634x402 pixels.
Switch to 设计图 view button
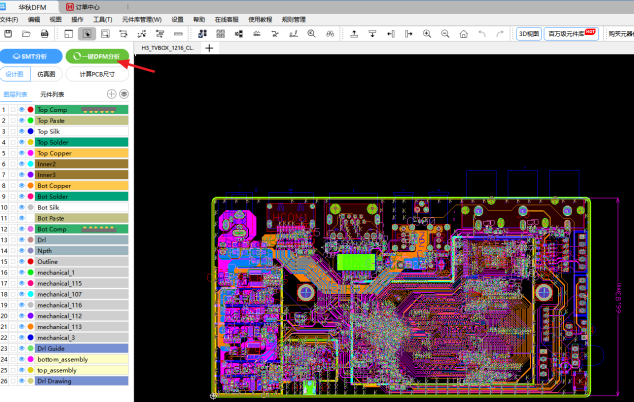click(x=15, y=74)
